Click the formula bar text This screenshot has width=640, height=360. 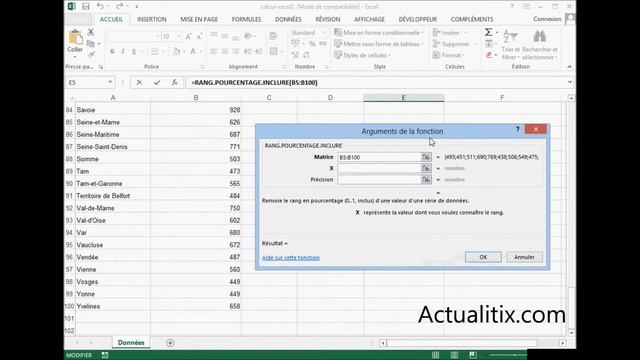point(254,82)
